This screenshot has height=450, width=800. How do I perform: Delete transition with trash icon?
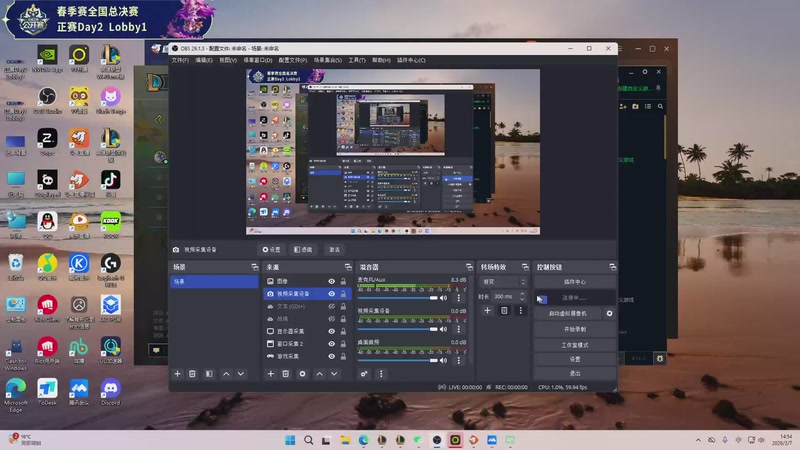pos(504,310)
